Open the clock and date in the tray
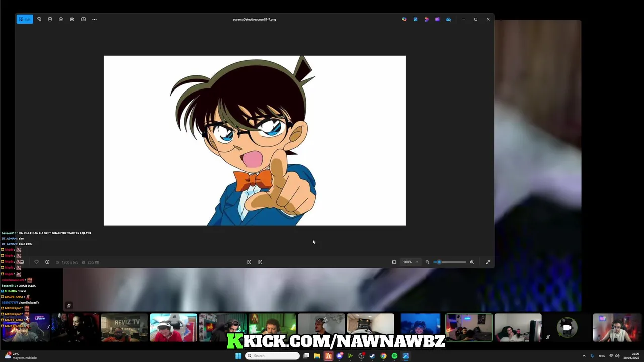The width and height of the screenshot is (644, 362). point(631,356)
